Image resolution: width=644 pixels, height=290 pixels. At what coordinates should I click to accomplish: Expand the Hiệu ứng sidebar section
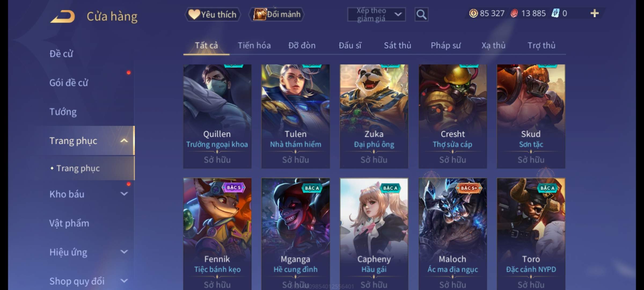click(x=124, y=252)
